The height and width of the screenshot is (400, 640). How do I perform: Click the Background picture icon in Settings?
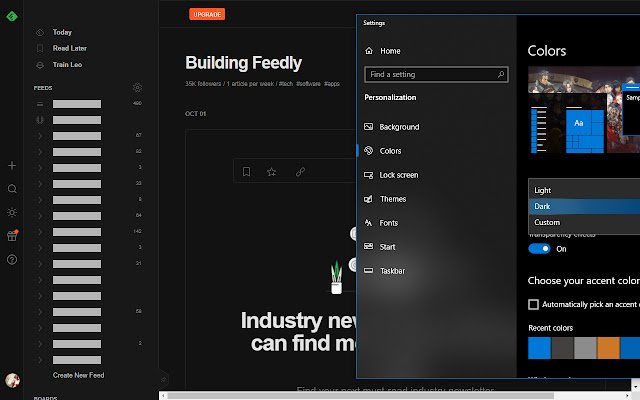(x=368, y=127)
